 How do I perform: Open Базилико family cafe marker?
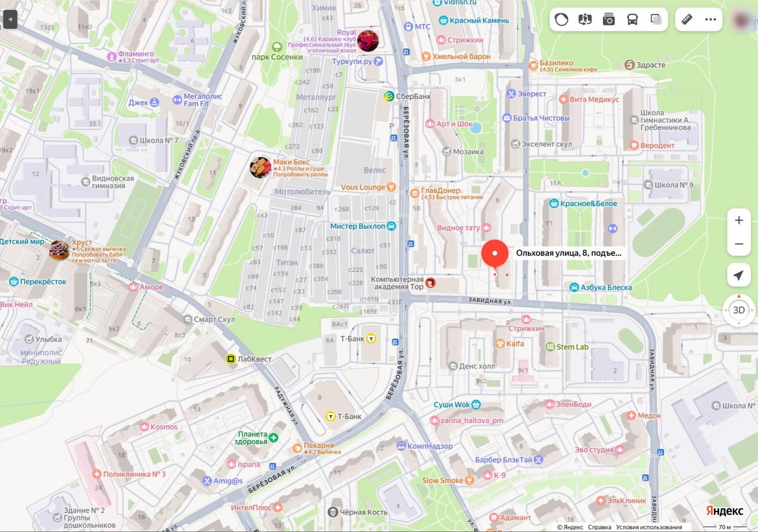tap(534, 66)
